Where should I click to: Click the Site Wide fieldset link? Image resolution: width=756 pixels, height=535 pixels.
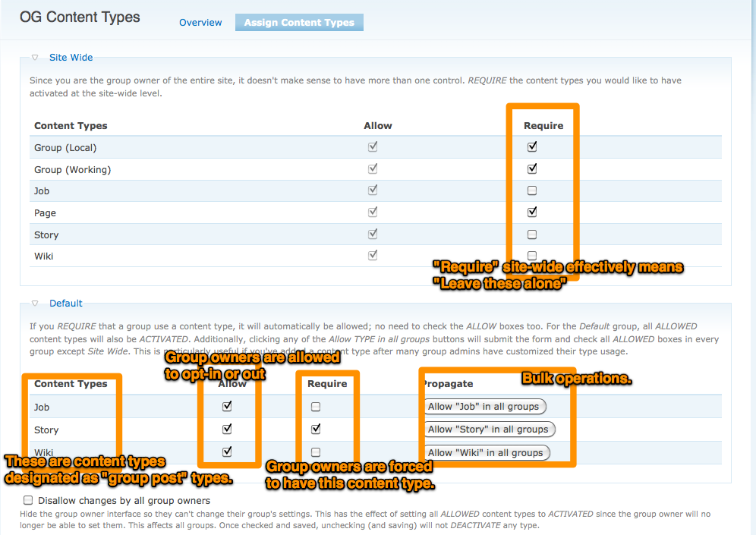(71, 58)
